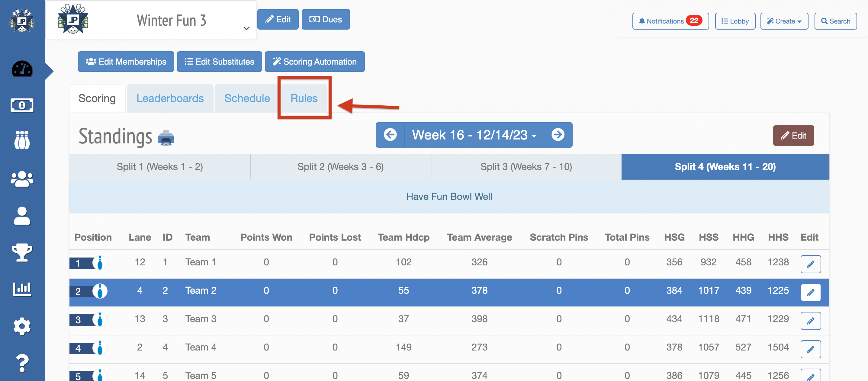The height and width of the screenshot is (381, 868).
Task: Switch to the Rules tab
Action: pos(304,98)
